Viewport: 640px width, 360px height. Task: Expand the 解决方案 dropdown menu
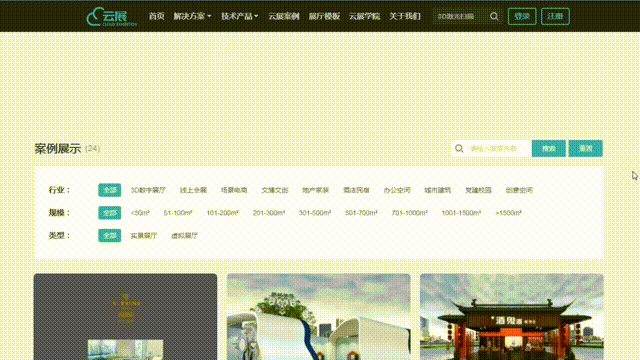[x=192, y=16]
